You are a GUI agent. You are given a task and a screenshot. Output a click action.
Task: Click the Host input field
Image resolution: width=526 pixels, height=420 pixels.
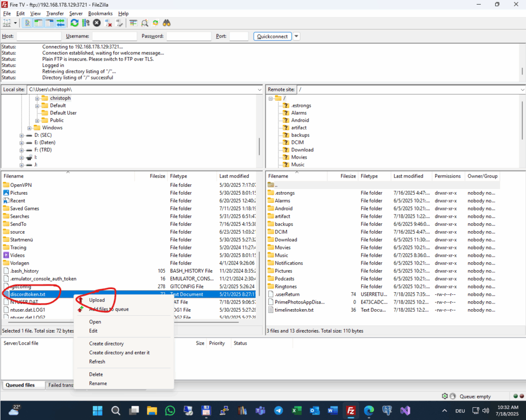(39, 36)
